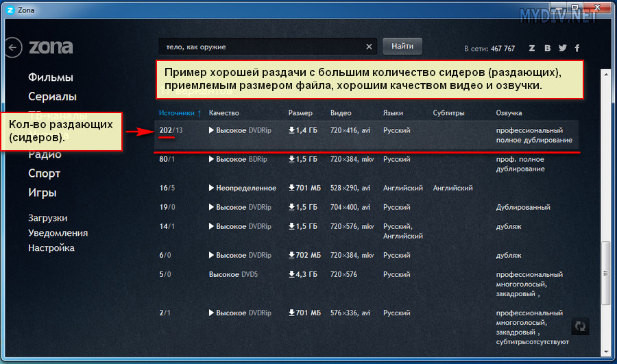Download the 1,5 ГБ BDRip file
Image resolution: width=617 pixels, height=364 pixels.
pos(302,159)
